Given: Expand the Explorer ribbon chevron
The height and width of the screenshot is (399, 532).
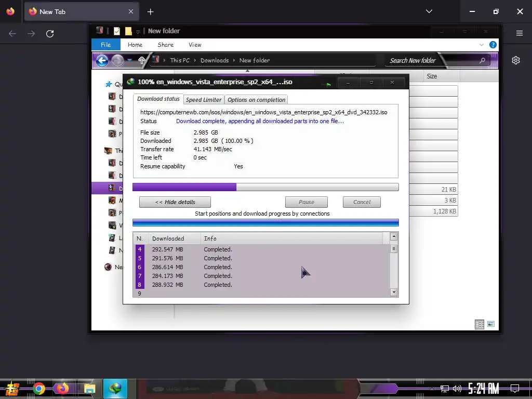Looking at the screenshot, I should tap(482, 45).
